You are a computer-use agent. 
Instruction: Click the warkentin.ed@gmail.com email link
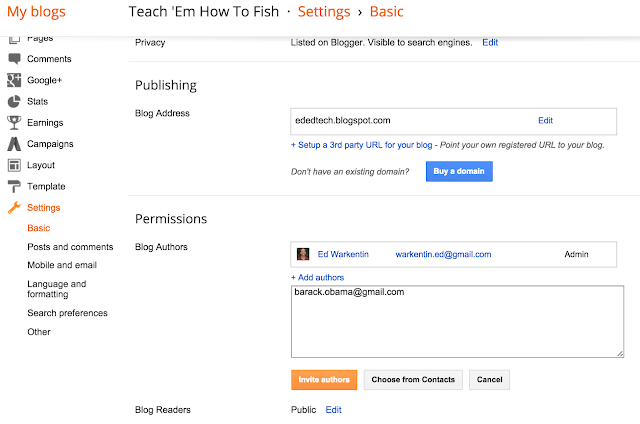click(x=443, y=254)
